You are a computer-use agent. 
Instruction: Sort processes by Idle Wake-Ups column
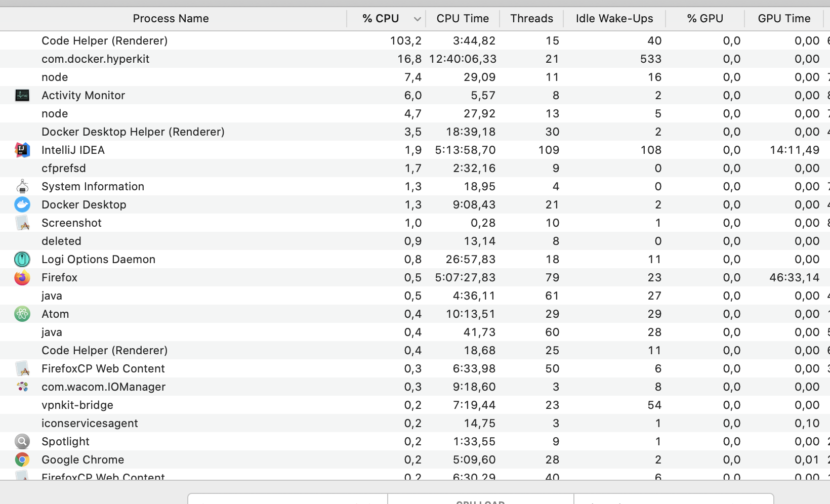tap(614, 18)
